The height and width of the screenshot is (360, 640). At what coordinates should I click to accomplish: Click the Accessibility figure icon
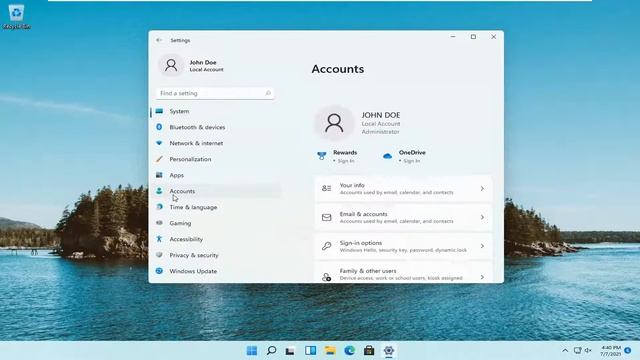pyautogui.click(x=159, y=239)
